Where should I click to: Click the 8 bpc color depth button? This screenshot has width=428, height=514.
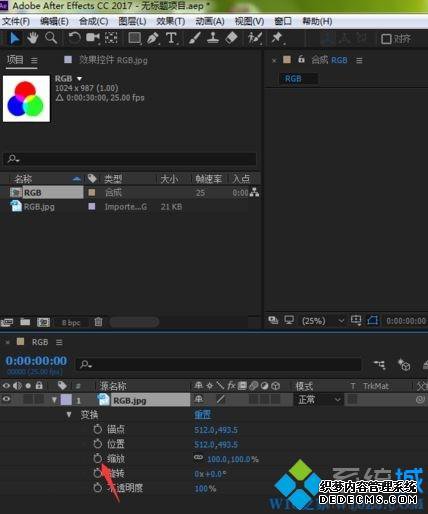(x=71, y=323)
